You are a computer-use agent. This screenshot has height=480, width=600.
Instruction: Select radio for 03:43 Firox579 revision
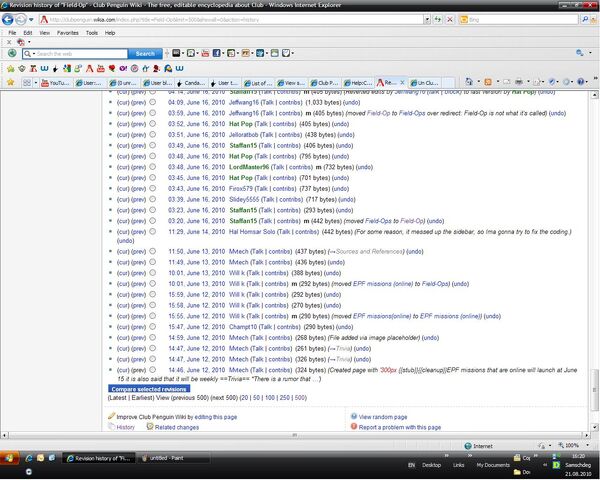pos(152,188)
